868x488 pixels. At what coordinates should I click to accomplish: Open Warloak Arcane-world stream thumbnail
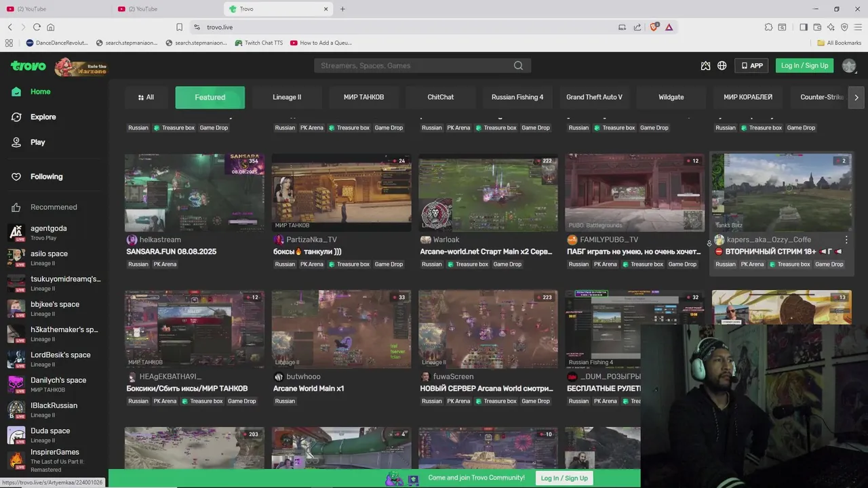[x=488, y=192]
